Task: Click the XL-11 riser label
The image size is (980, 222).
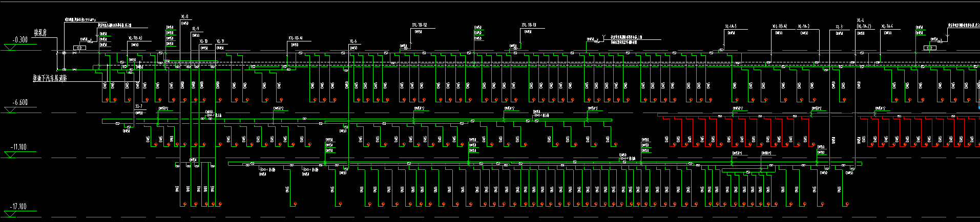Action: (220, 41)
